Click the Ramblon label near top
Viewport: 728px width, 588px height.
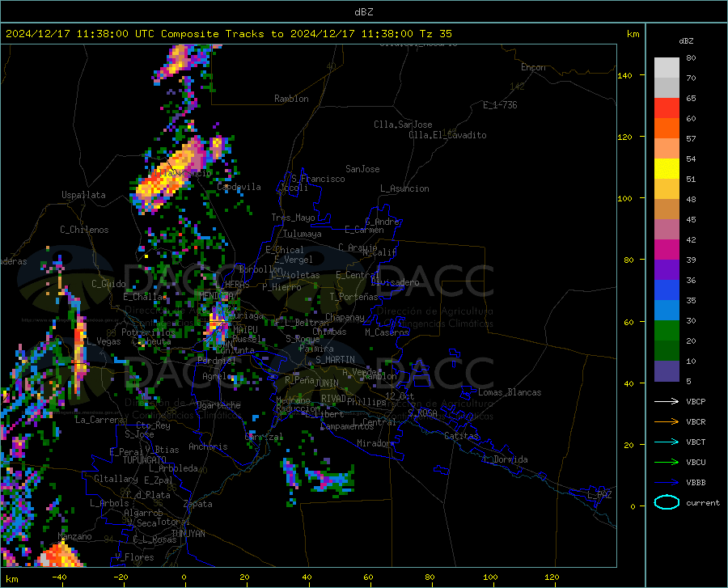point(291,99)
